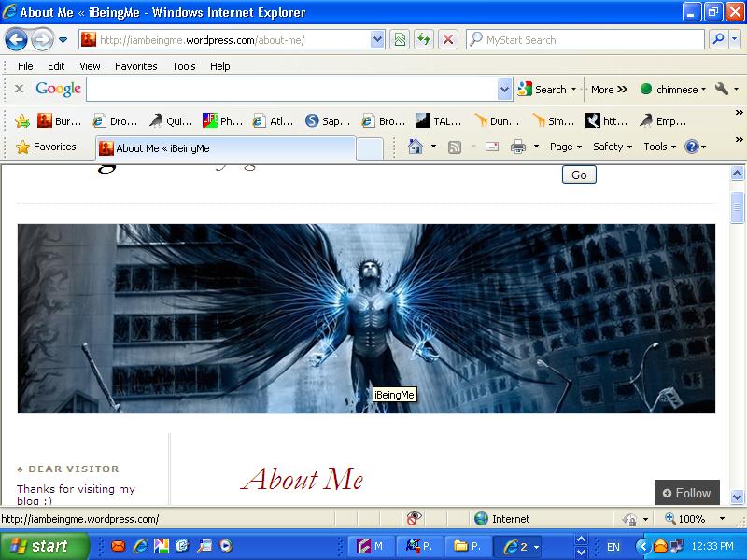Open the Ph... LIFE favorite

223,121
